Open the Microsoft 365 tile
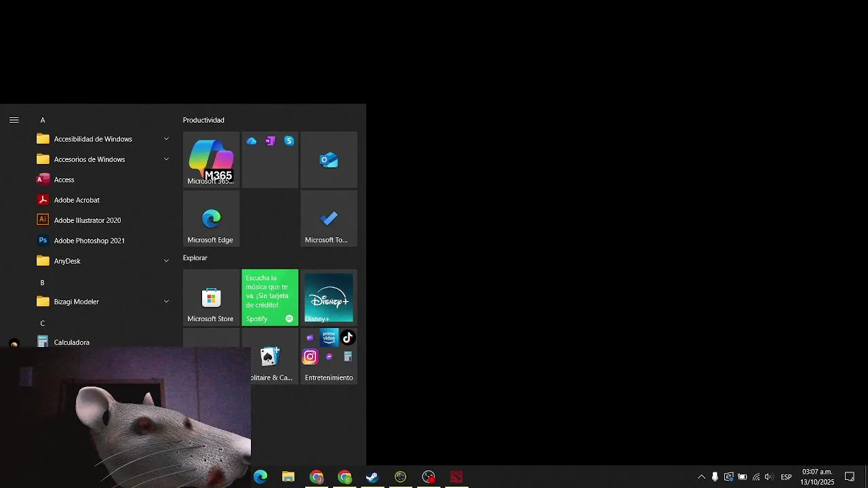 [211, 159]
